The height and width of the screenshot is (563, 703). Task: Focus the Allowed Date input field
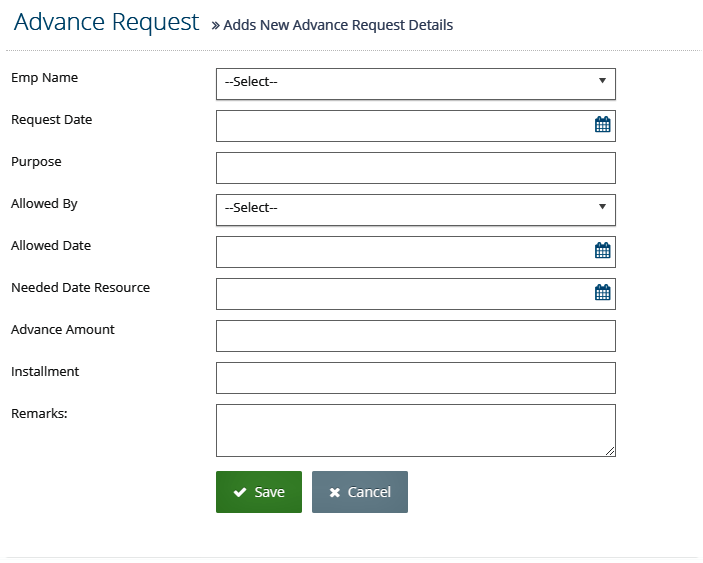pyautogui.click(x=404, y=252)
